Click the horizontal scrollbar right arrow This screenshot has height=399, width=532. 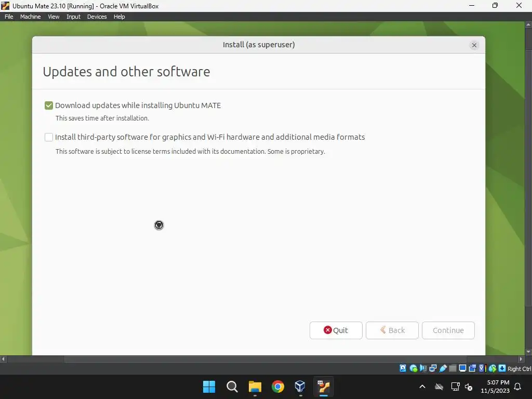521,359
